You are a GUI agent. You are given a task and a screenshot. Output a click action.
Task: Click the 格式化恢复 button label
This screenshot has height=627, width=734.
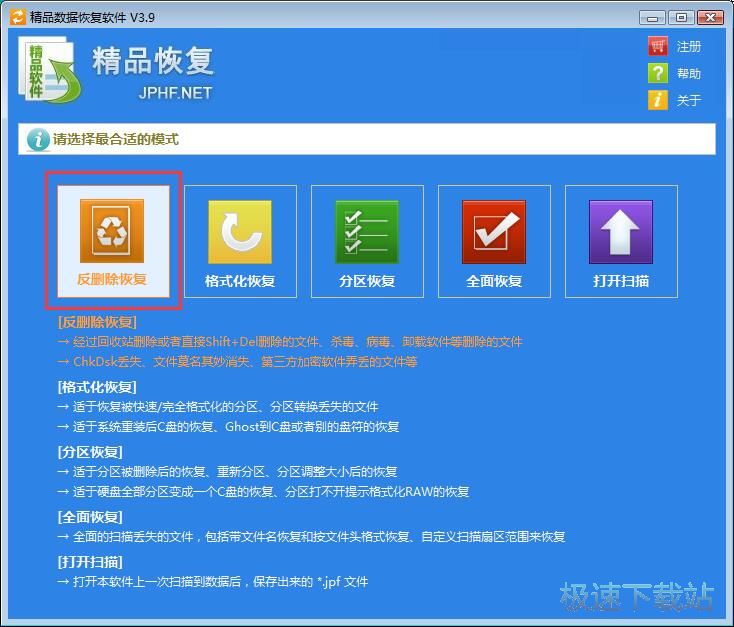(240, 281)
